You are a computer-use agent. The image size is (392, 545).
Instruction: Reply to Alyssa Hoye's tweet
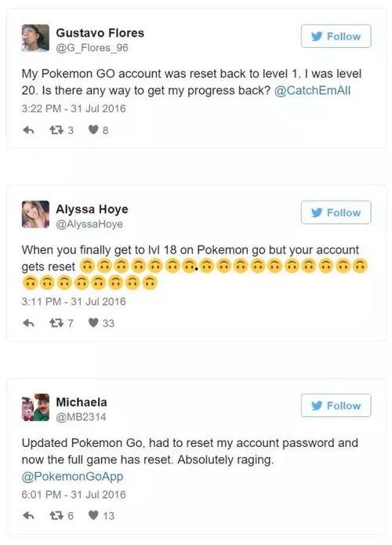click(x=28, y=323)
